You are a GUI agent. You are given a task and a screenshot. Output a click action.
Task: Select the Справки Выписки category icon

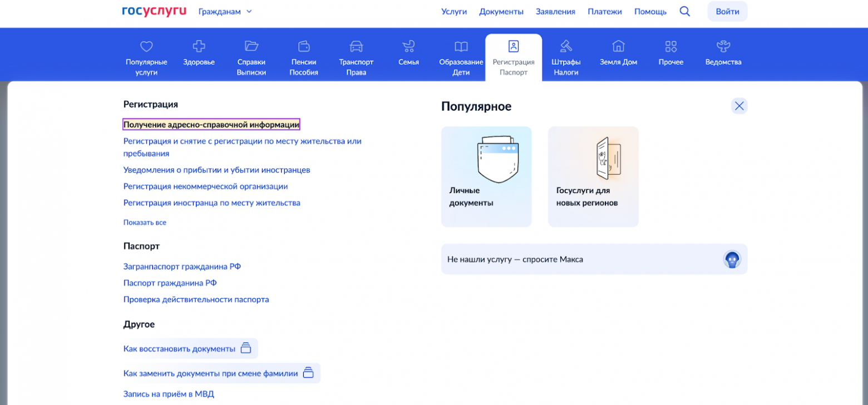251,46
